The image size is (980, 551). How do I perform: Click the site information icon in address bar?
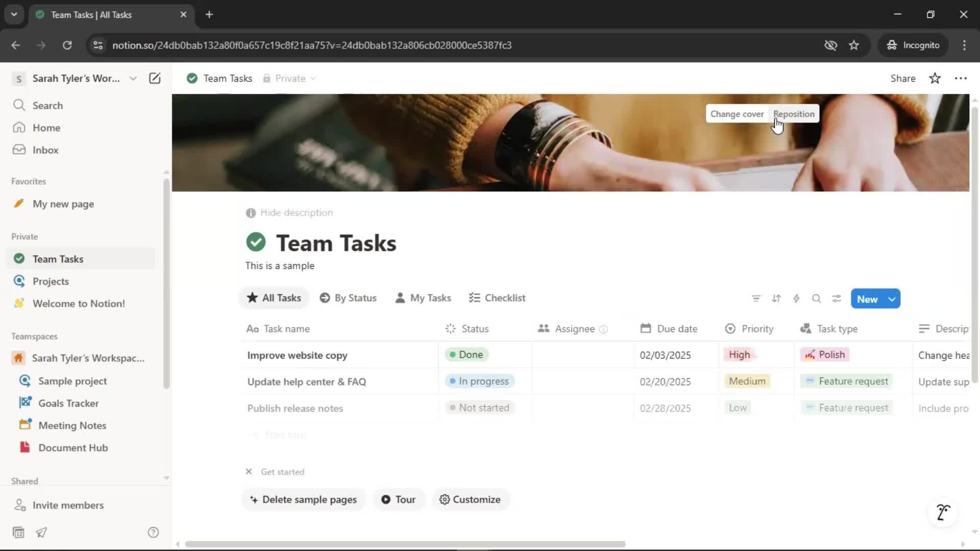pos(98,45)
